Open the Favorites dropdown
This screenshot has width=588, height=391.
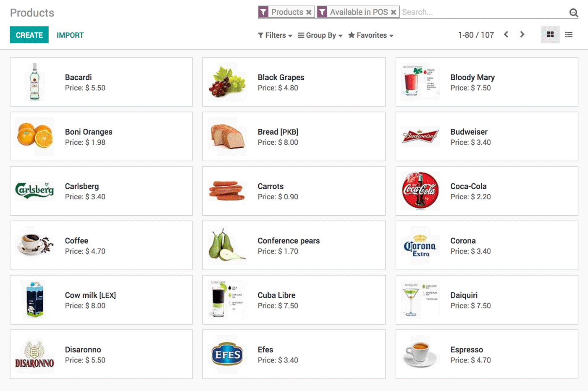pos(371,35)
